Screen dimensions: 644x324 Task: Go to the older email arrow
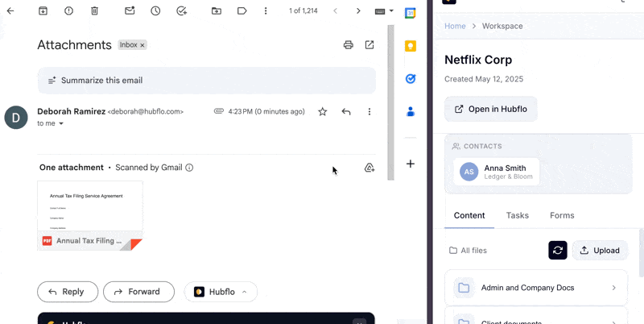tap(358, 11)
